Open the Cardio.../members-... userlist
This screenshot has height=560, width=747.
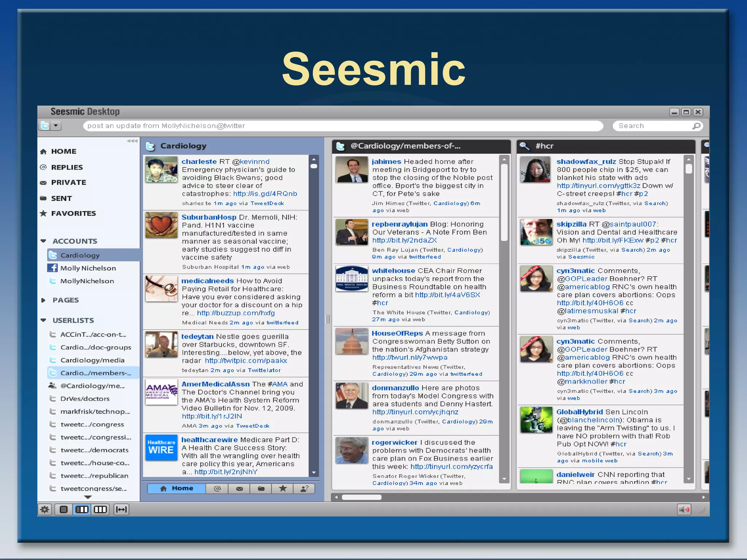(x=93, y=373)
